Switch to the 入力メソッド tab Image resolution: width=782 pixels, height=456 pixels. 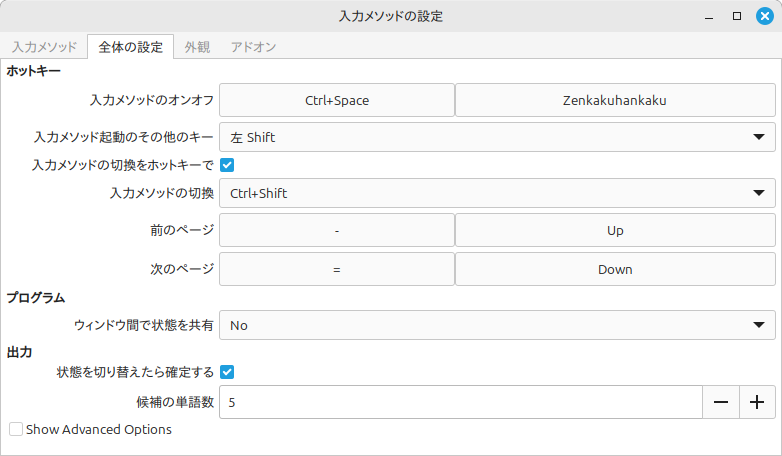click(44, 47)
